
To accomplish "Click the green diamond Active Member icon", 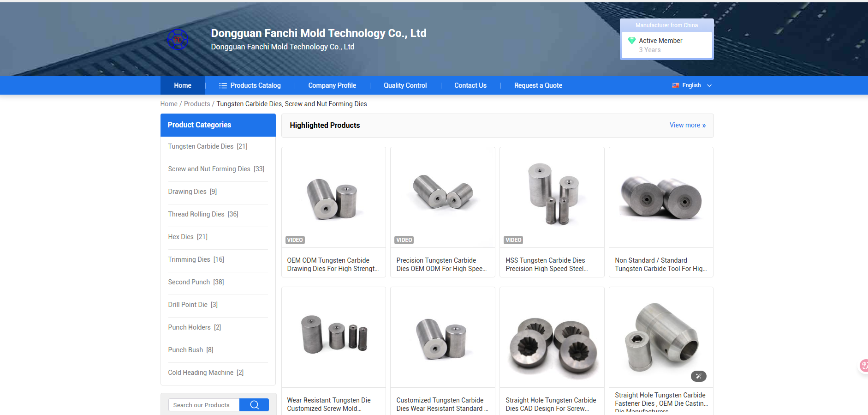I will [x=631, y=41].
